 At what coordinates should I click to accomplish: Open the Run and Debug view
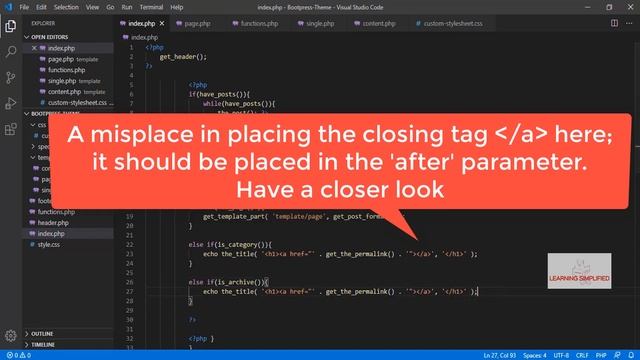tap(11, 103)
